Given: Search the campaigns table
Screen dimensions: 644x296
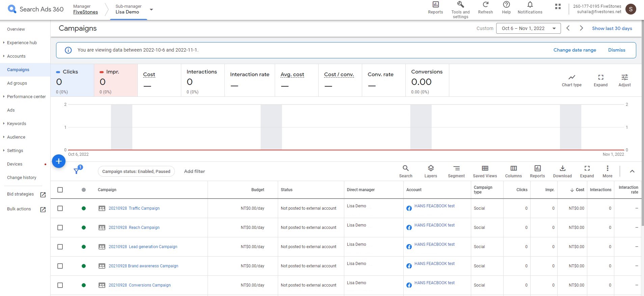Looking at the screenshot, I should coord(406,171).
